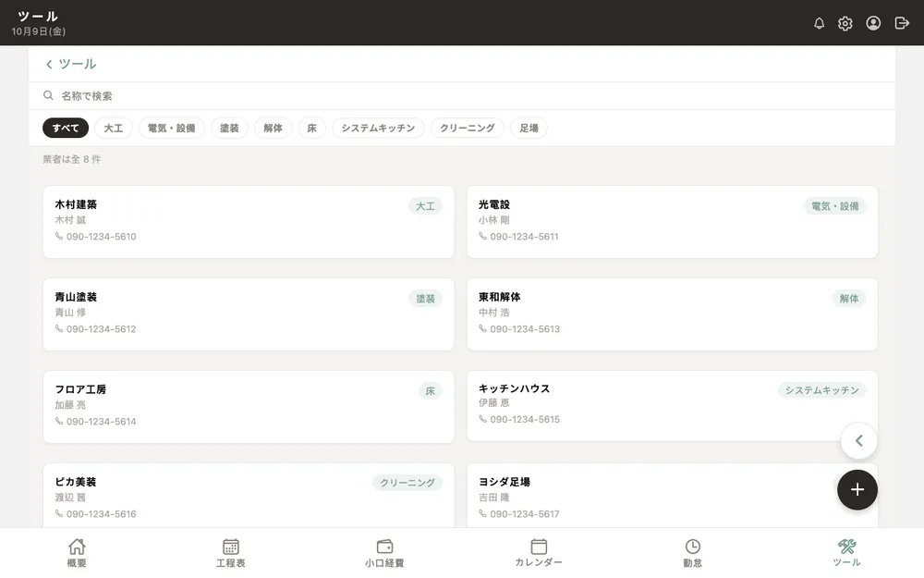Click the logout icon in header
Screen dimensions: 924x578
tap(902, 23)
